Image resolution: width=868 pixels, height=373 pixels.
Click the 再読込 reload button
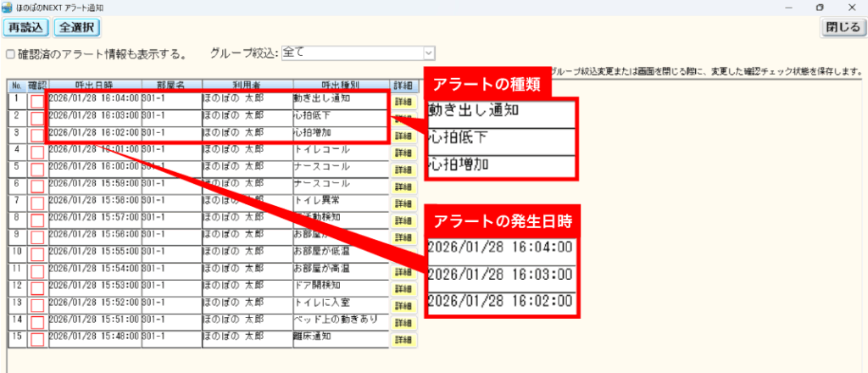coord(25,27)
